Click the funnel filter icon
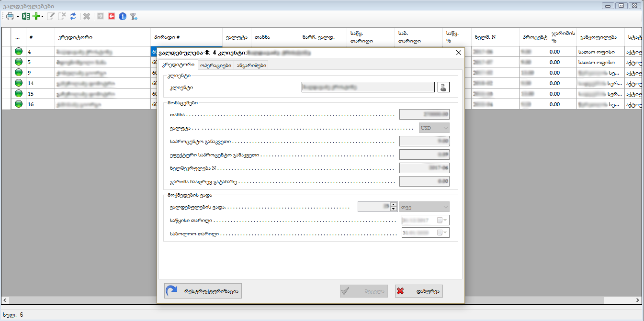 134,16
